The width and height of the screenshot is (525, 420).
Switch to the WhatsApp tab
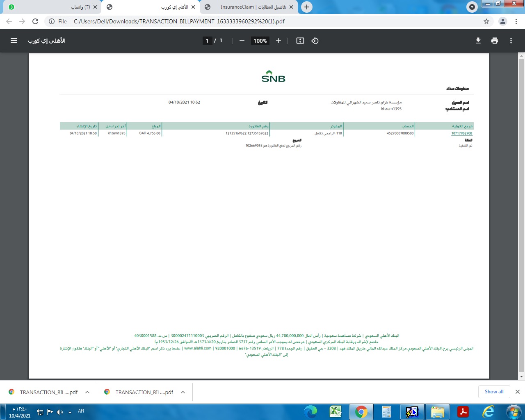tap(53, 7)
